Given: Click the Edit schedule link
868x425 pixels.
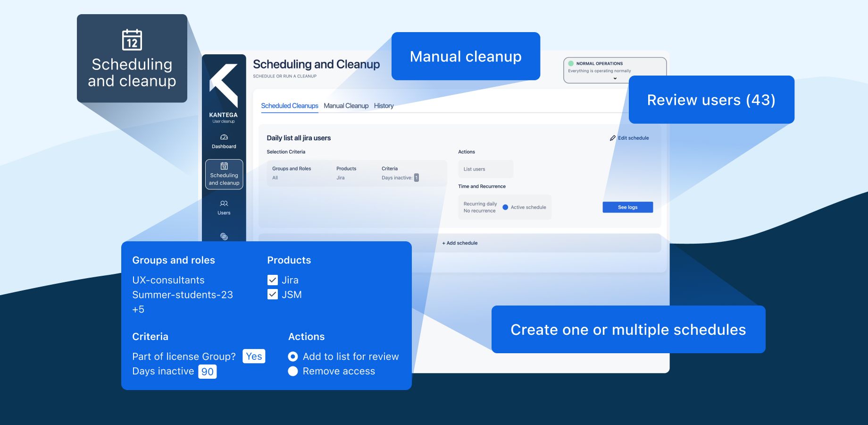Looking at the screenshot, I should coord(633,138).
